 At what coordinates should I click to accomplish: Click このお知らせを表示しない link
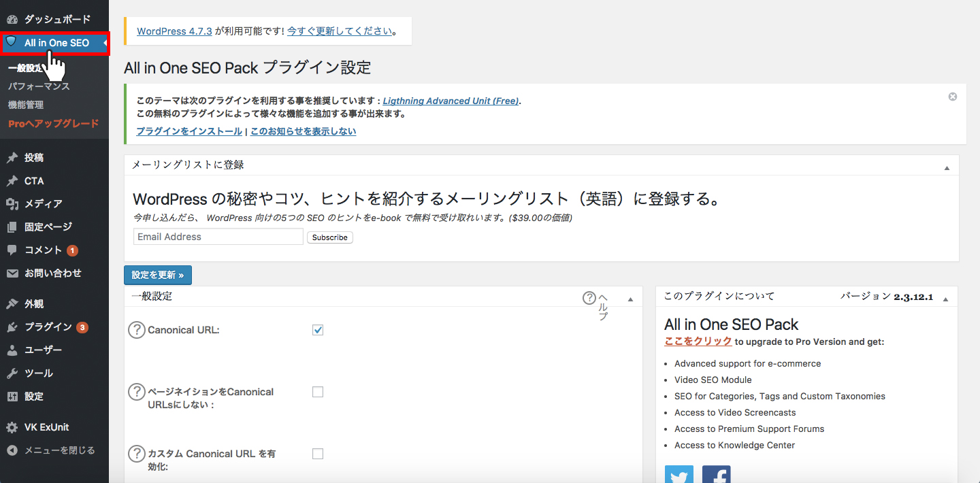tap(303, 131)
